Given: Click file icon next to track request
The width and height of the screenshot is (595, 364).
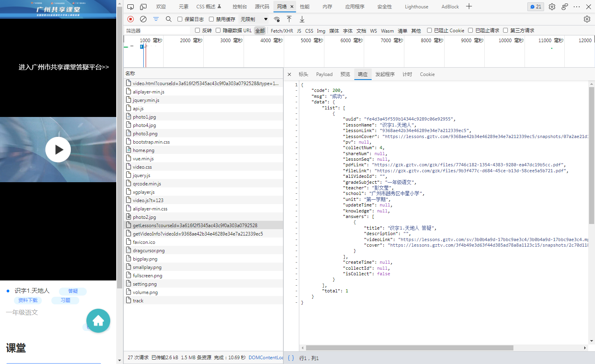Looking at the screenshot, I should [129, 300].
